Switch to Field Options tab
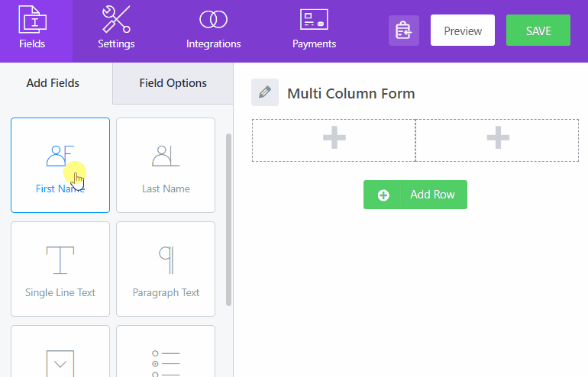 173,83
